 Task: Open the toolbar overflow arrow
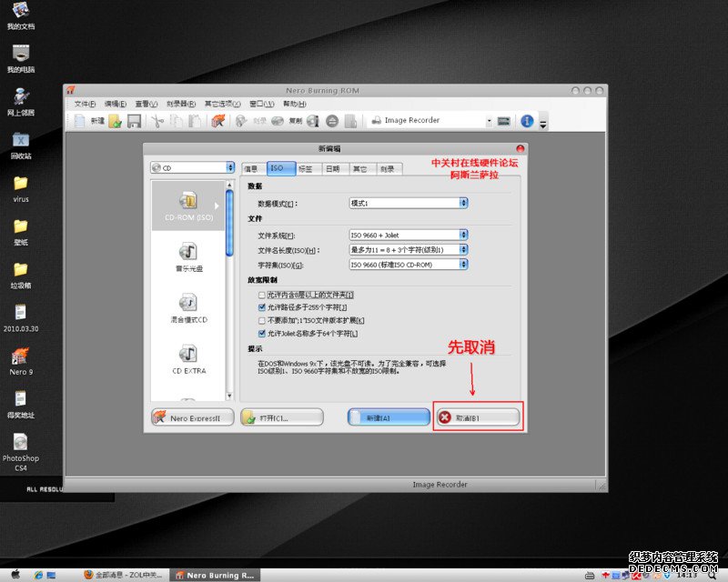(542, 123)
